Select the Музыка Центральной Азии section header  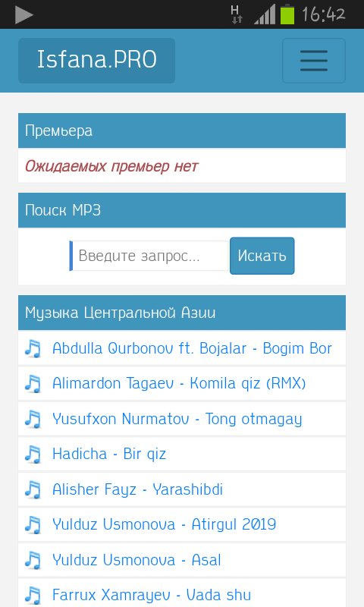(182, 313)
